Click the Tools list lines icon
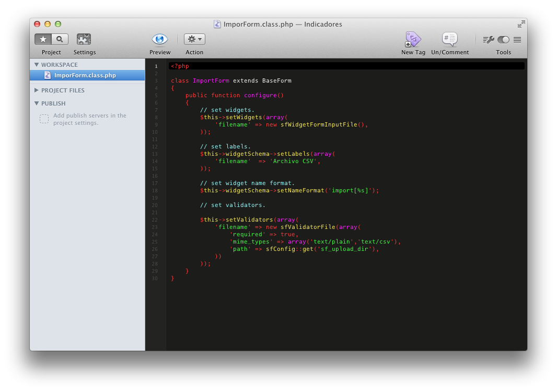 (x=517, y=39)
